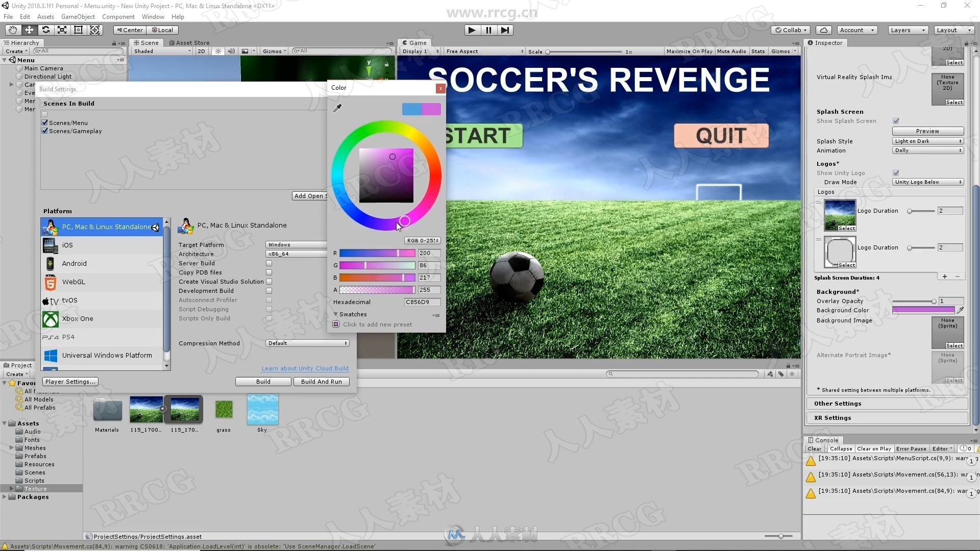Image resolution: width=980 pixels, height=551 pixels.
Task: Toggle Scenes/Menu checkbox in build
Action: tap(45, 123)
